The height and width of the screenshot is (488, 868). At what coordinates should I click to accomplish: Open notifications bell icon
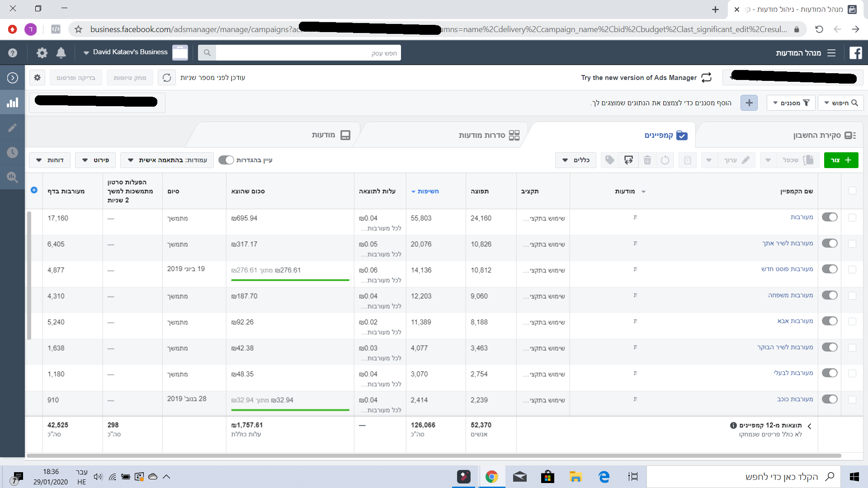click(x=61, y=53)
